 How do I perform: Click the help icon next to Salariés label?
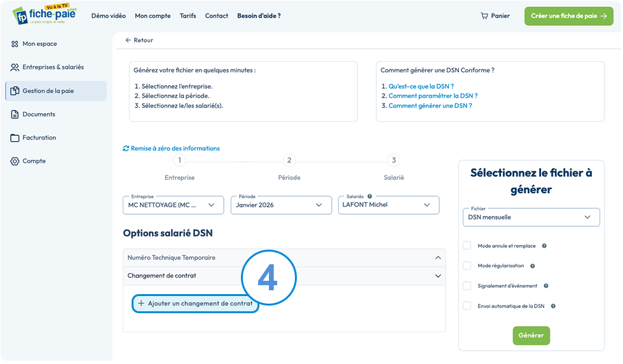coord(369,196)
